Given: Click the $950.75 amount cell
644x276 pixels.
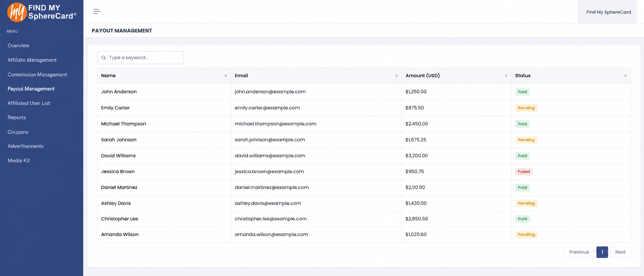Looking at the screenshot, I should point(457,172).
